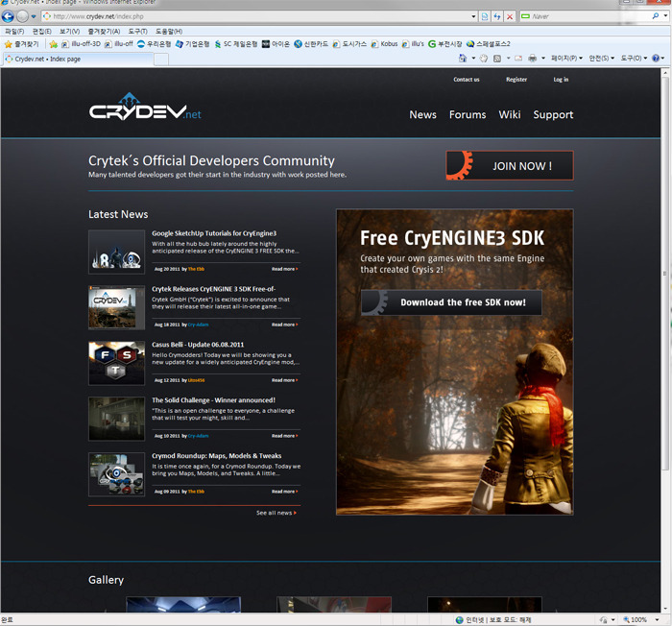The height and width of the screenshot is (626, 672).
Task: Open the 페이지(P) dropdown menu
Action: [x=566, y=59]
